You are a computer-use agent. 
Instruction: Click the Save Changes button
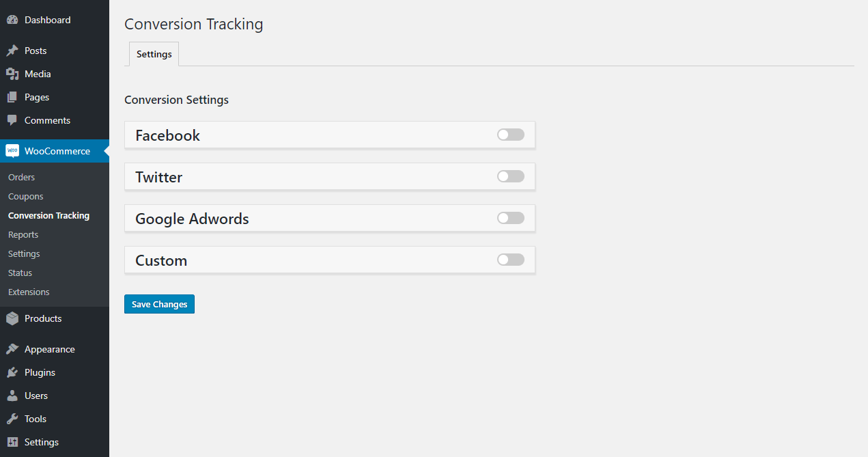pos(159,304)
